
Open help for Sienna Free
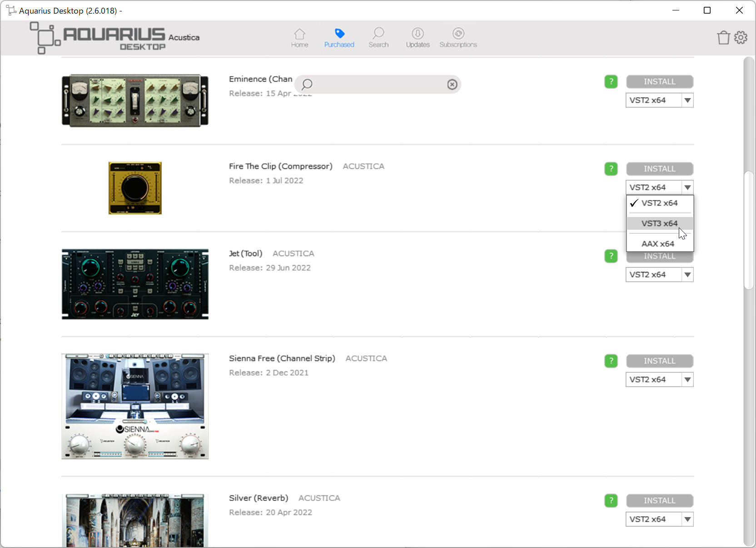(x=611, y=361)
